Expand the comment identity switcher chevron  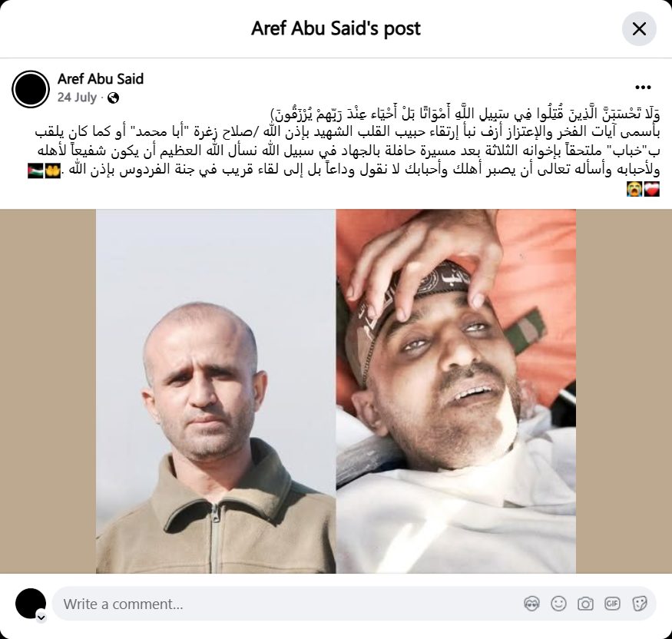point(41,617)
